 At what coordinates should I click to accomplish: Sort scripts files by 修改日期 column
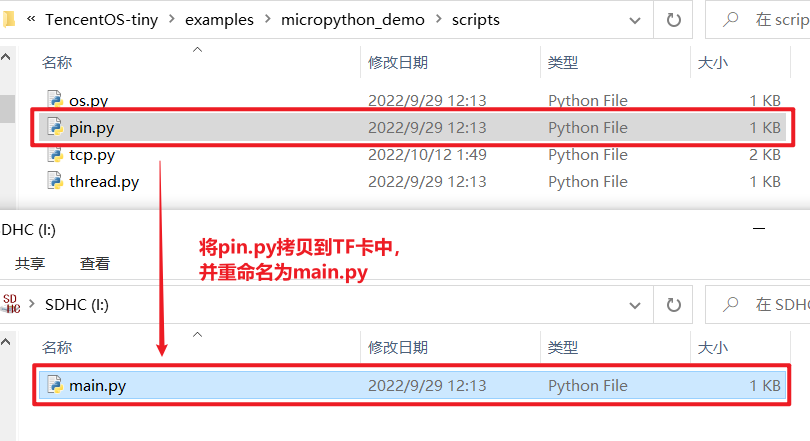tap(398, 62)
